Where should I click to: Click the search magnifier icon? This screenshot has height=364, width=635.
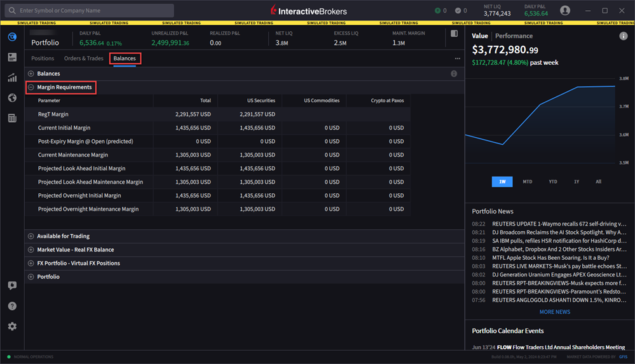click(x=12, y=11)
